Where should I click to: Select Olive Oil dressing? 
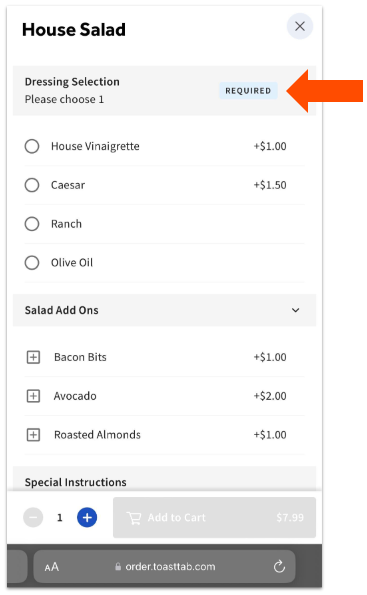pyautogui.click(x=32, y=263)
